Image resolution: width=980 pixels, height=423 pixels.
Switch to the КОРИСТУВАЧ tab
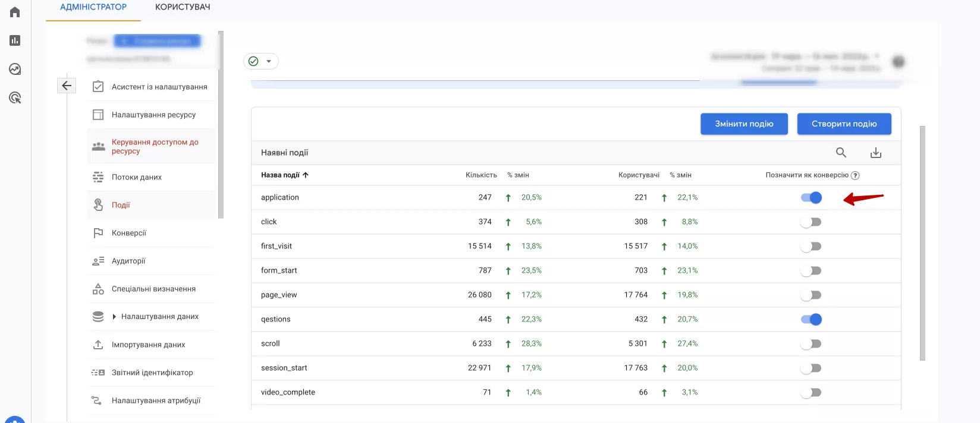[x=183, y=7]
